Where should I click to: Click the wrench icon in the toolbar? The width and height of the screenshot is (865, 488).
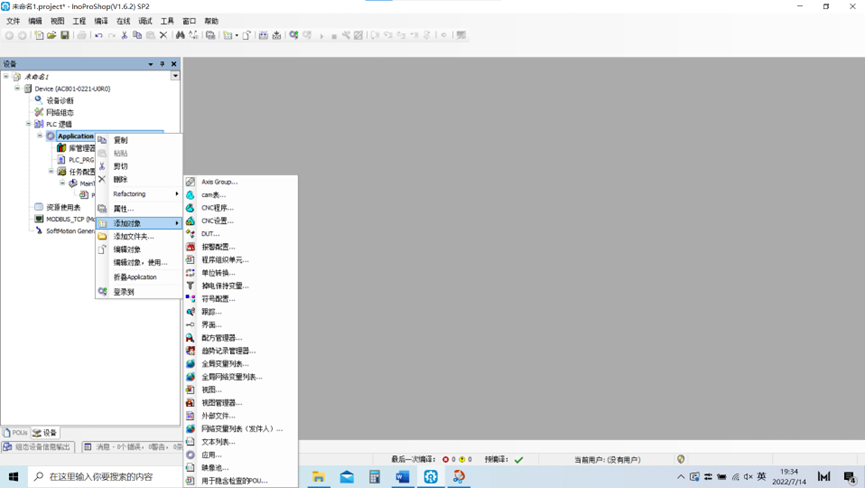click(346, 35)
